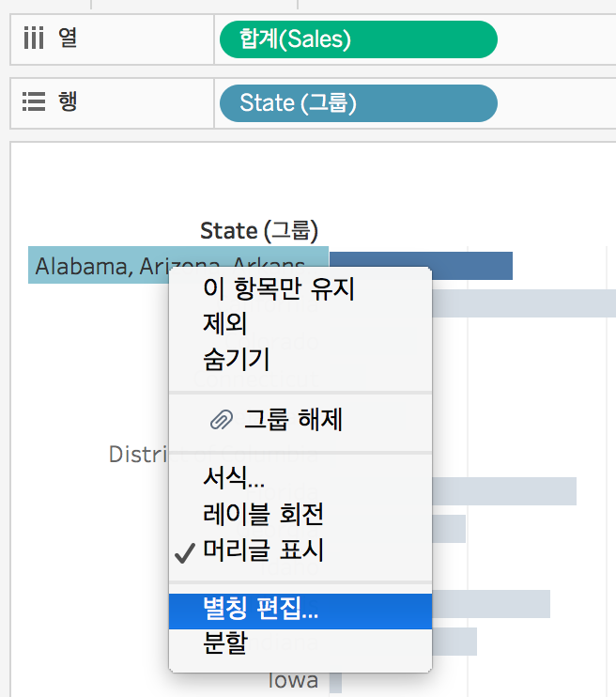Viewport: 616px width, 697px height.
Task: Click the 행 rows shelf label
Action: coord(68,101)
